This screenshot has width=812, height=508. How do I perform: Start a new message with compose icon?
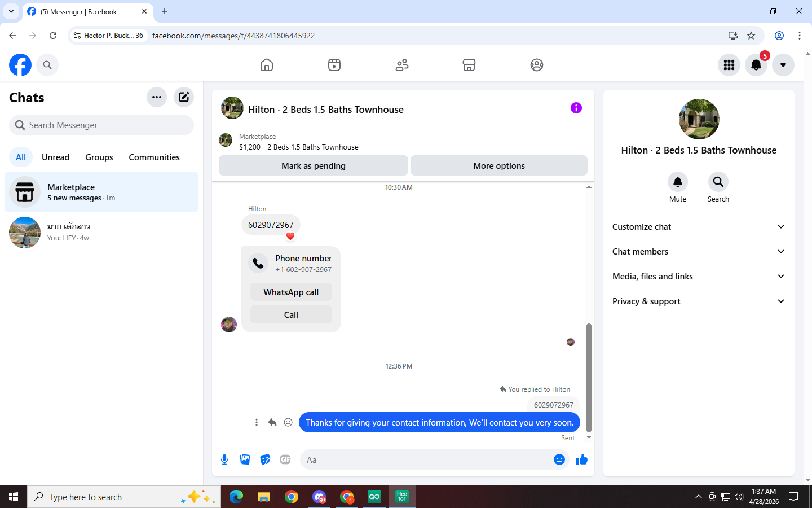click(x=184, y=97)
